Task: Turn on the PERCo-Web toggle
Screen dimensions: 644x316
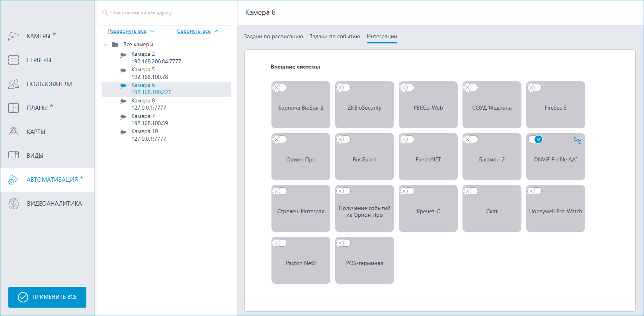Action: 407,87
